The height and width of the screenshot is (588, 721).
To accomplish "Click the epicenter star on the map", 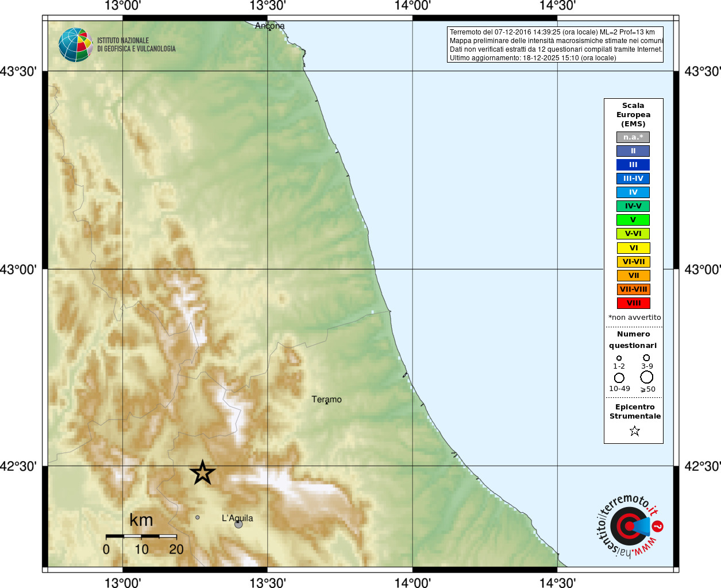I will click(202, 473).
